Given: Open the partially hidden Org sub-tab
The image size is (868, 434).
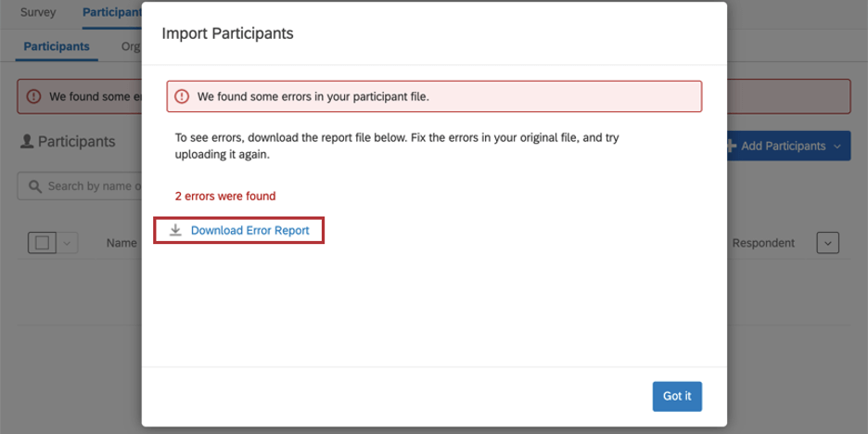Looking at the screenshot, I should tap(131, 46).
